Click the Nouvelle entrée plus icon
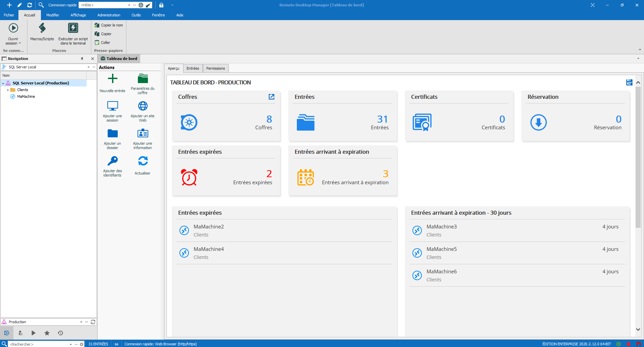644x347 pixels. click(112, 79)
